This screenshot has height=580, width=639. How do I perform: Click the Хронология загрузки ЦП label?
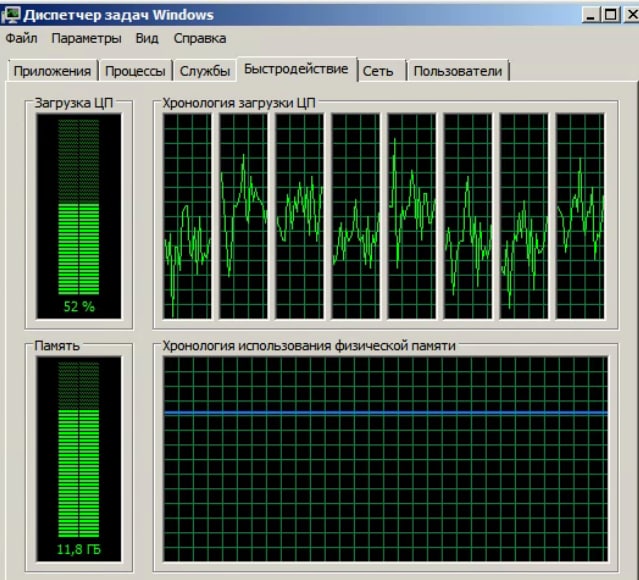(239, 103)
